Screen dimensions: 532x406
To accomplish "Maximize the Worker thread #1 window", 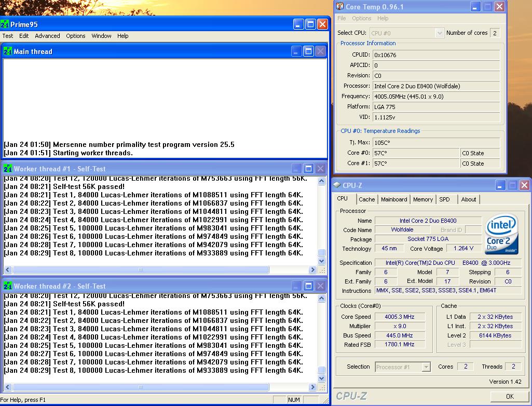I will [x=308, y=169].
